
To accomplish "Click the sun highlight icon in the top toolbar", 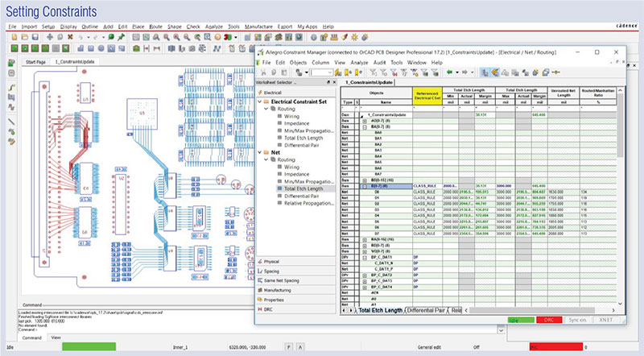I will (354, 37).
